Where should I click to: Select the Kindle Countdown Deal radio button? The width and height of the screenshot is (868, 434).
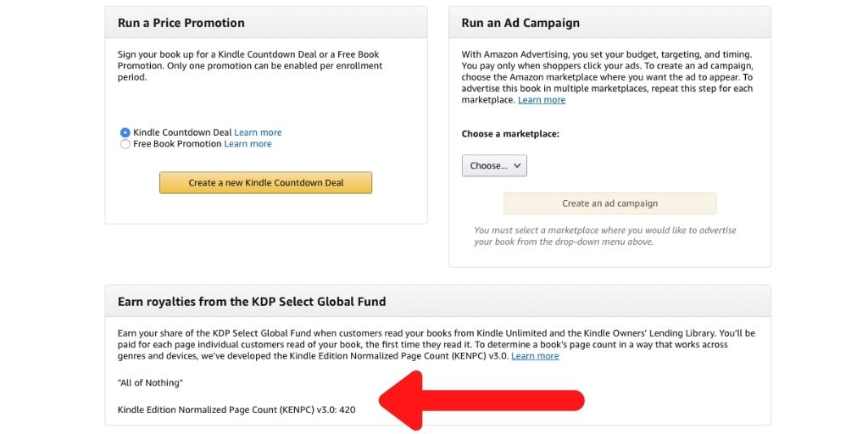[125, 132]
